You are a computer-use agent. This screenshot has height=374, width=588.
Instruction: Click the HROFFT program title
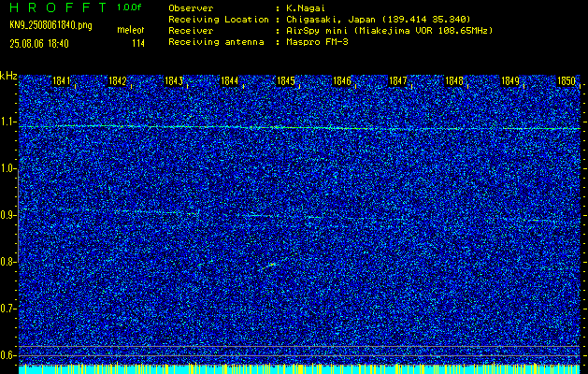coord(59,7)
